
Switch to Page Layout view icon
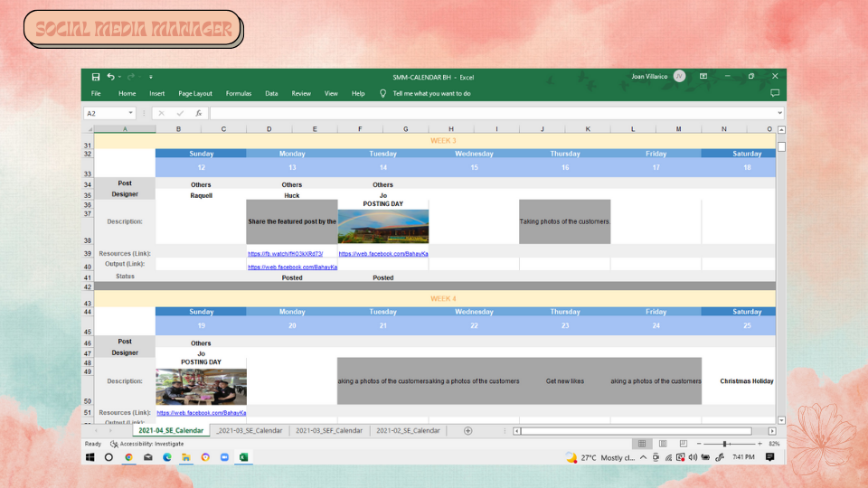pyautogui.click(x=663, y=444)
